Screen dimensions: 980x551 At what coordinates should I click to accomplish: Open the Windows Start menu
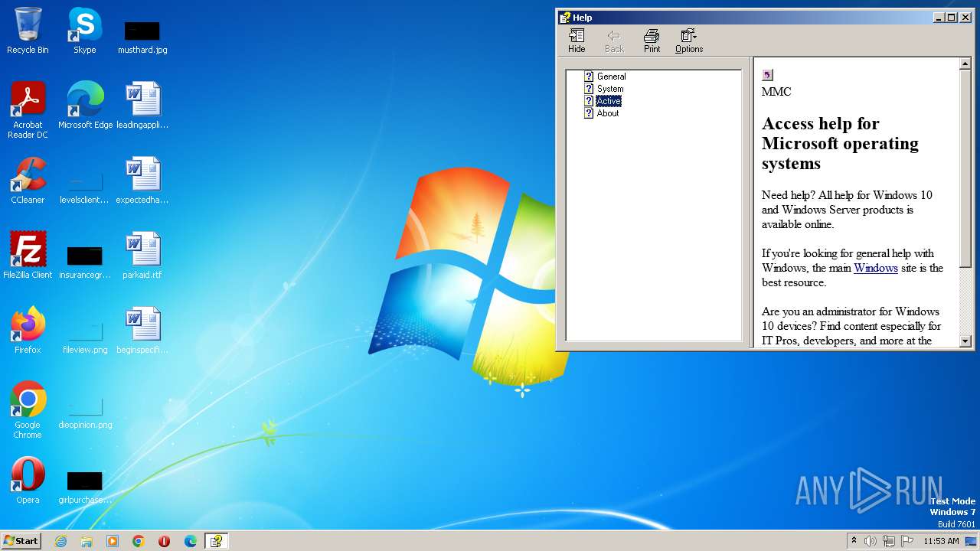(x=21, y=540)
